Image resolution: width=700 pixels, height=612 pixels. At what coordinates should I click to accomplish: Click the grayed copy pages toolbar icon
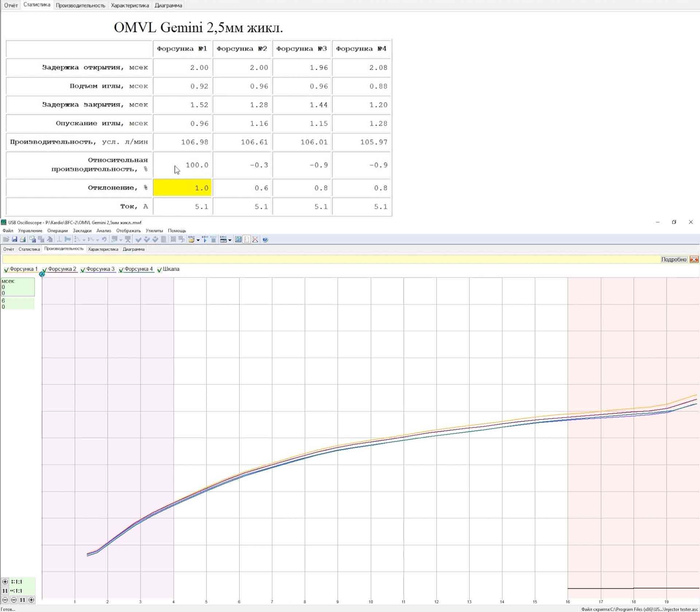click(41, 239)
